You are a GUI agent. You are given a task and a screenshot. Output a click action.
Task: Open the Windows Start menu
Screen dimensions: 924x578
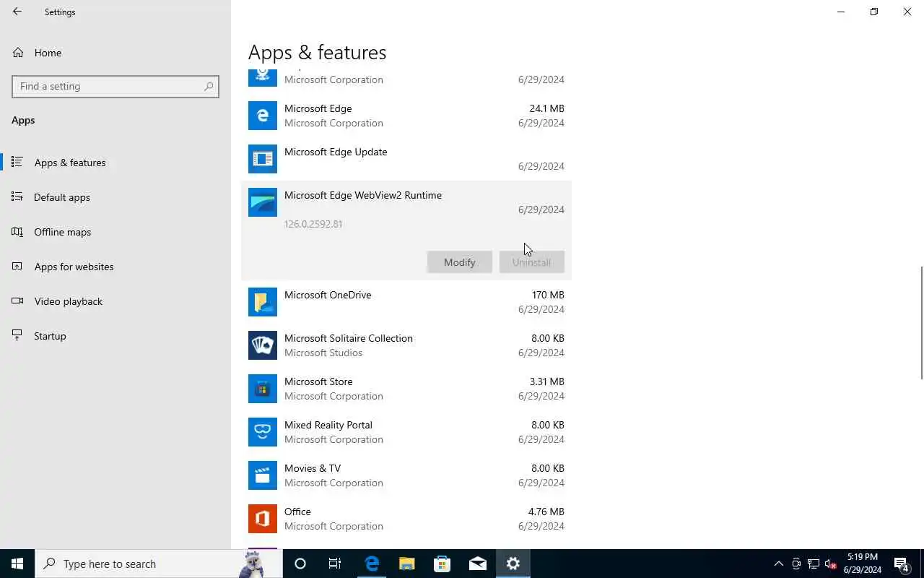pyautogui.click(x=17, y=564)
